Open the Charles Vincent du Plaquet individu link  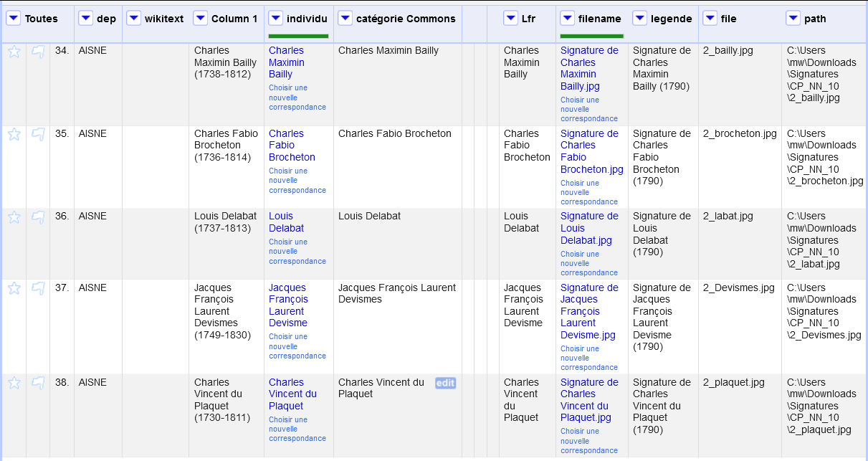[x=292, y=394]
